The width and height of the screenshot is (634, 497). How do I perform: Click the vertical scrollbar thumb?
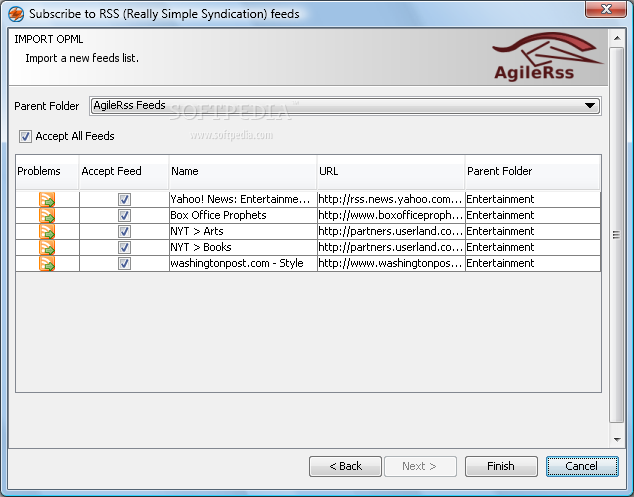click(617, 235)
